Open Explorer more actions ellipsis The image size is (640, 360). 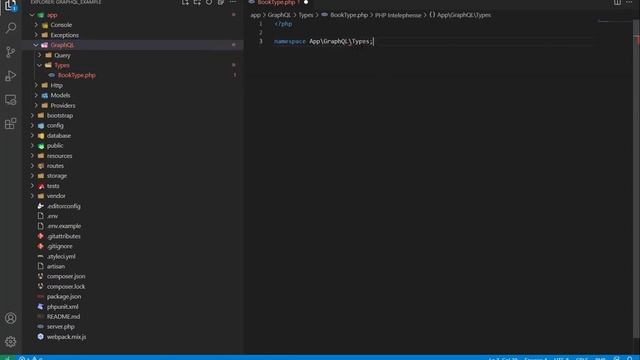[x=233, y=2]
